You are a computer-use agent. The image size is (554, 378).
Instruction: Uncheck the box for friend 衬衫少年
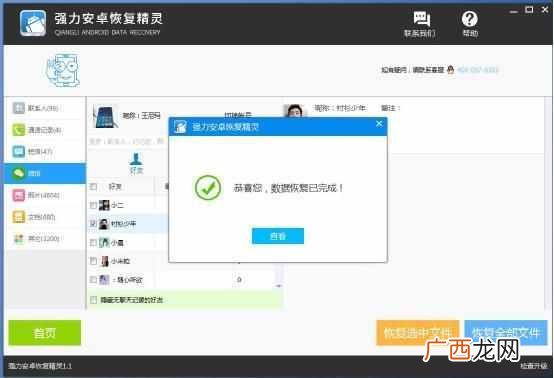(93, 223)
